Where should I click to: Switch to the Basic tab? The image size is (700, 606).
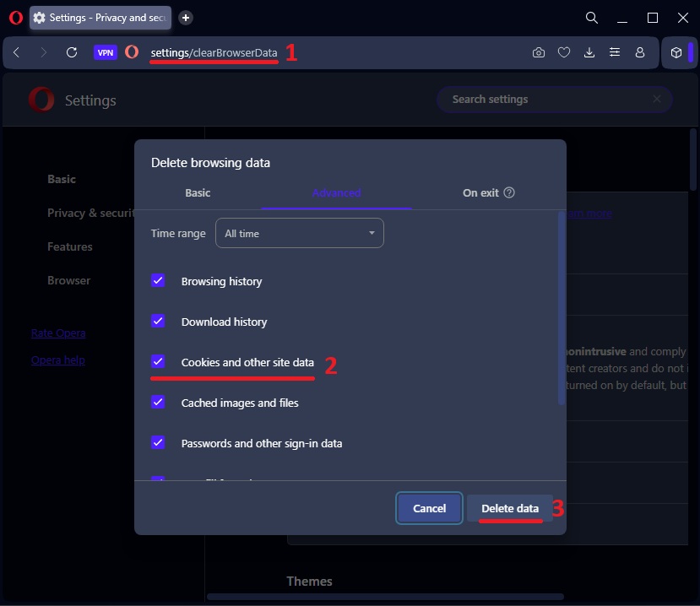(198, 193)
